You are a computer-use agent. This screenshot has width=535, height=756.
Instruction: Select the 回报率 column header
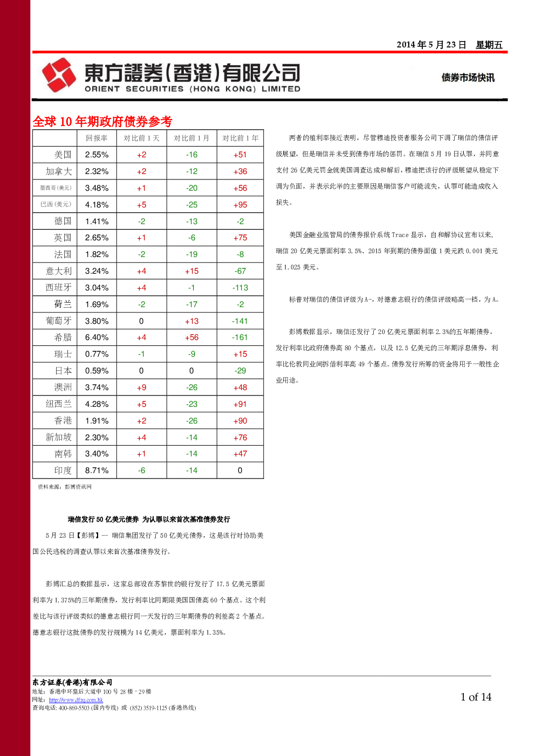(97, 138)
